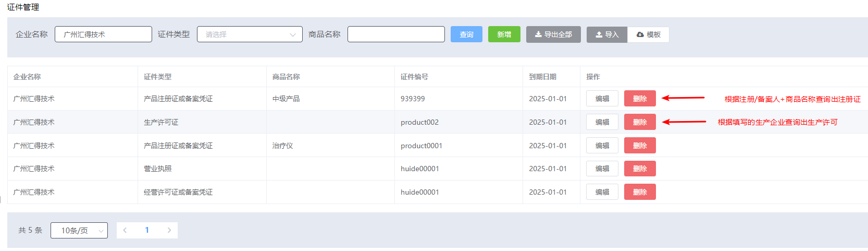This screenshot has height=251, width=868.
Task: Go to the previous page arrow
Action: pyautogui.click(x=125, y=230)
